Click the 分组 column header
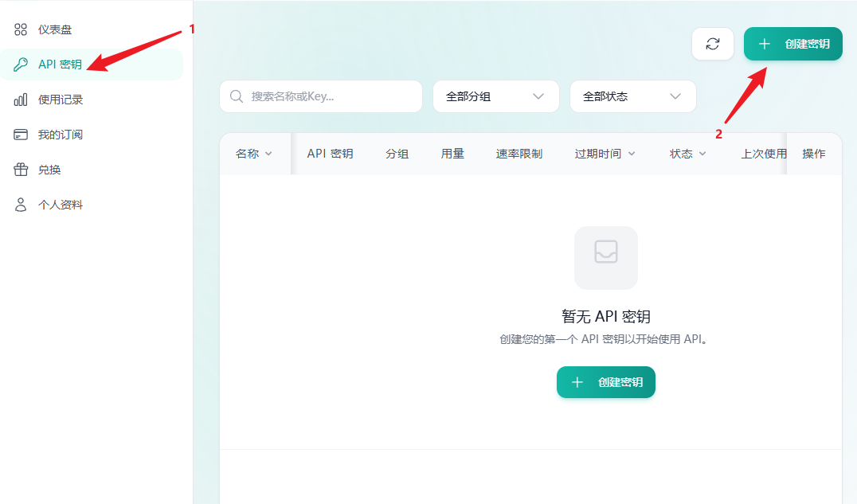The width and height of the screenshot is (857, 504). point(397,154)
